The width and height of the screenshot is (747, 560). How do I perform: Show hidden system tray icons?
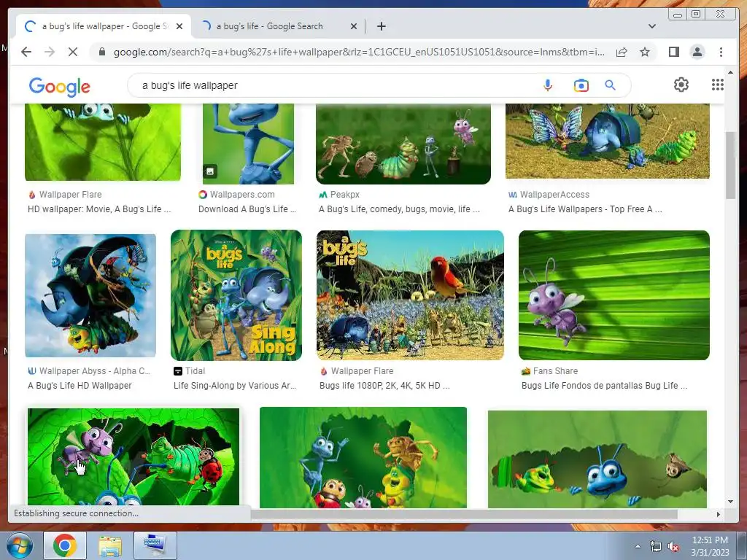[638, 546]
